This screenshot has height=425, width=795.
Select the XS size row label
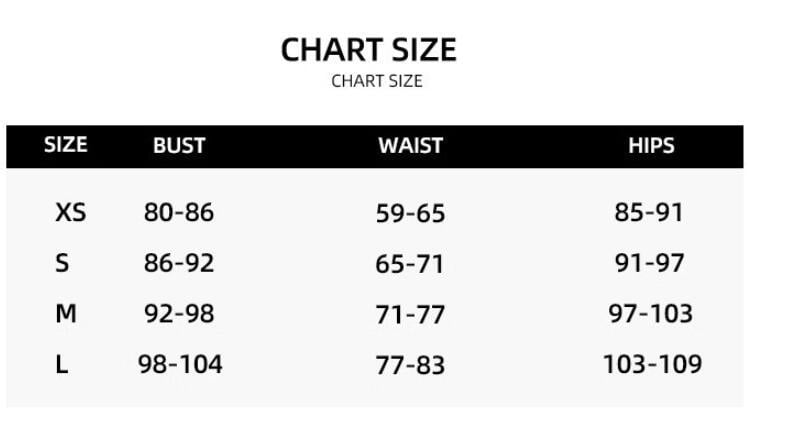70,212
